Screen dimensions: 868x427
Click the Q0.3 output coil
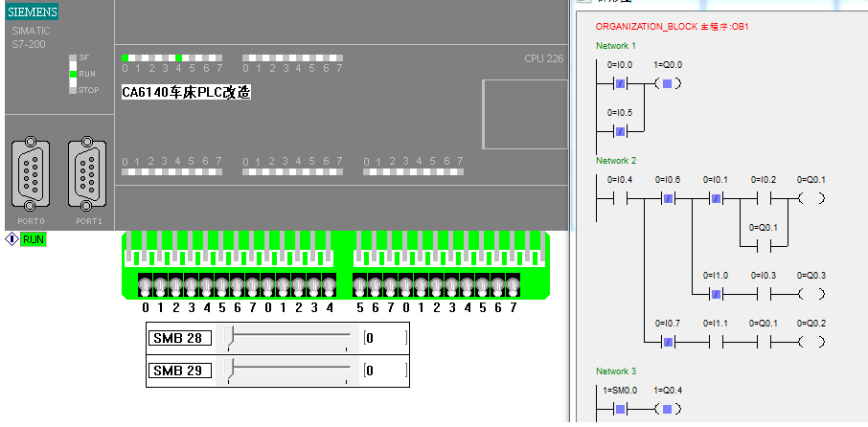(x=811, y=294)
